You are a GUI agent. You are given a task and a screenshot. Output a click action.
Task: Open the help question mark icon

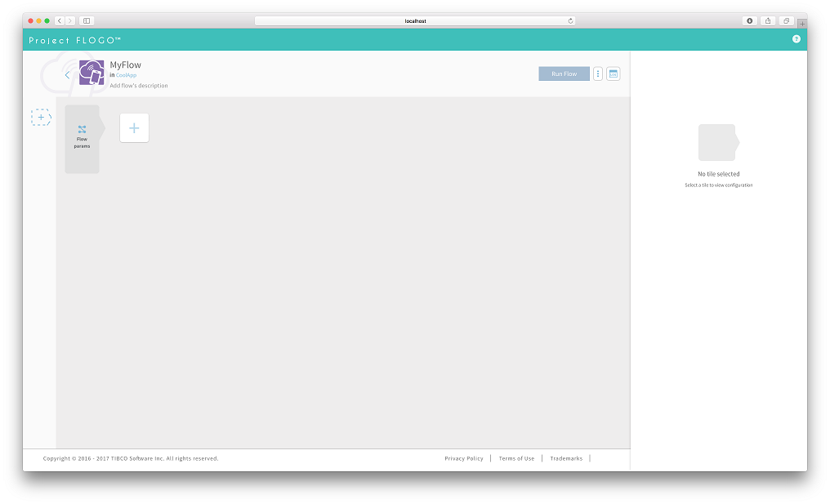(797, 39)
